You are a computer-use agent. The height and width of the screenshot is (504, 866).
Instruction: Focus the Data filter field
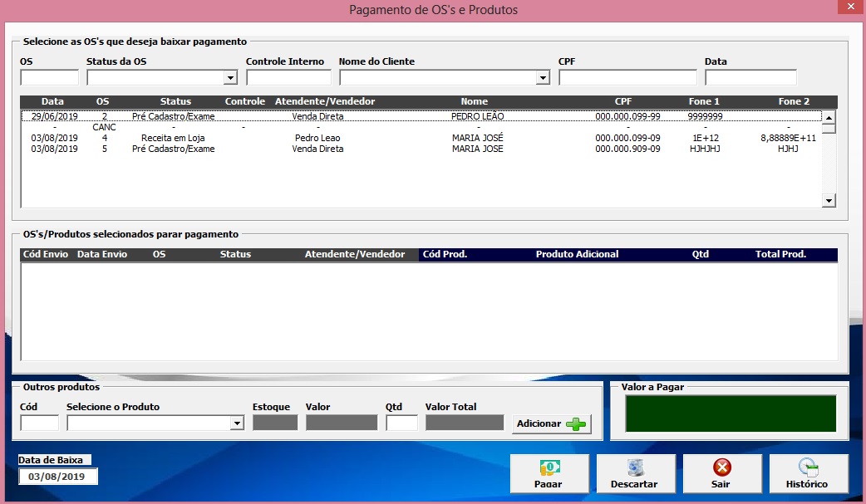click(x=750, y=78)
